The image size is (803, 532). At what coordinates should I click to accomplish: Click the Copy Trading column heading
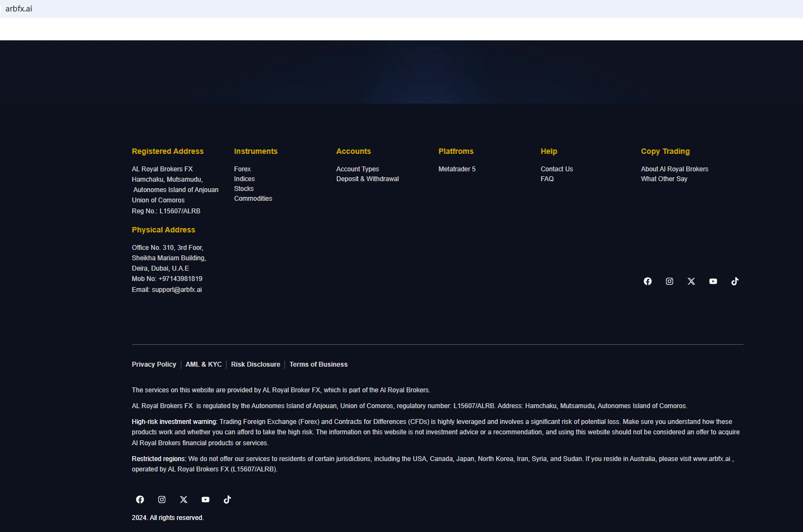[x=665, y=151]
